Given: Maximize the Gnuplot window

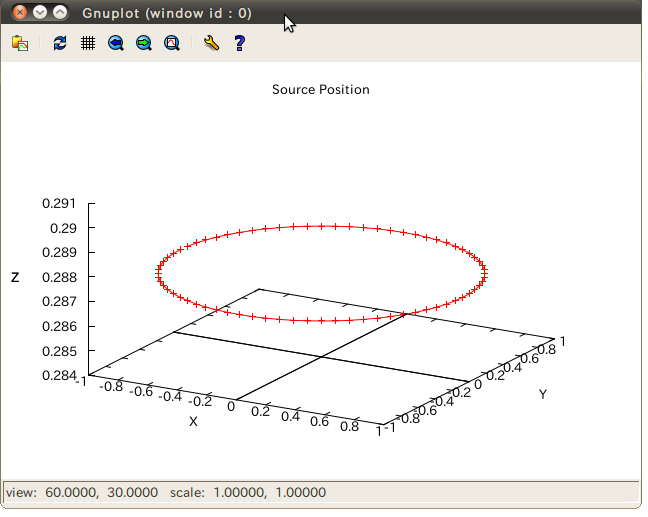Looking at the screenshot, I should point(60,13).
